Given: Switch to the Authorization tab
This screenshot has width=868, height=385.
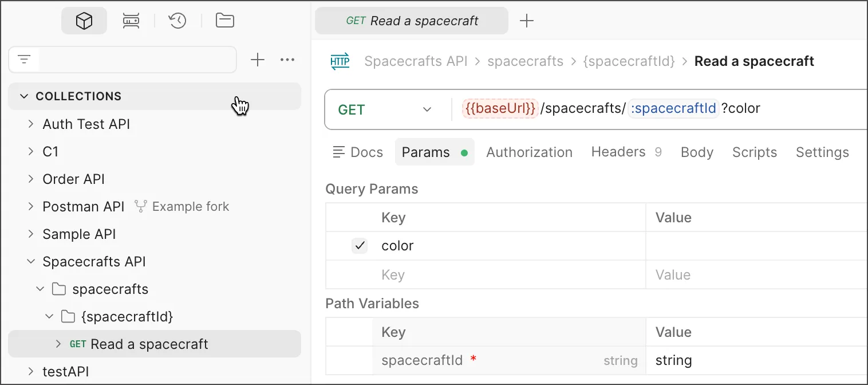Looking at the screenshot, I should [x=530, y=152].
